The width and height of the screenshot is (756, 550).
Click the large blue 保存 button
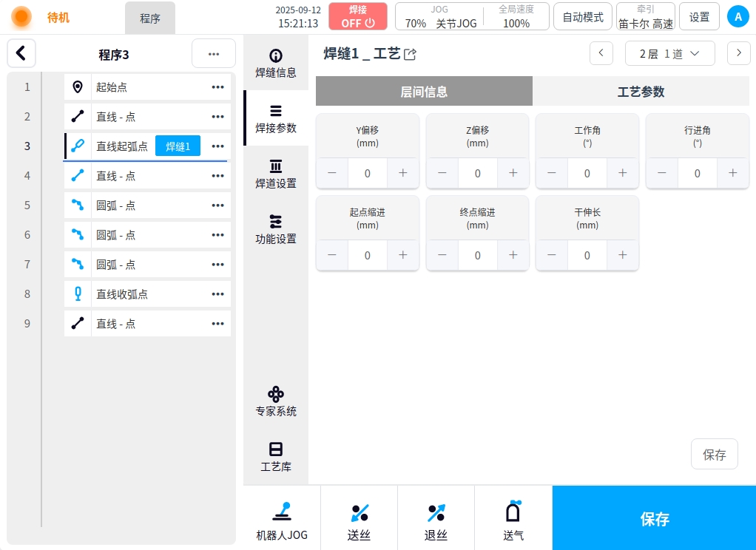coord(654,519)
